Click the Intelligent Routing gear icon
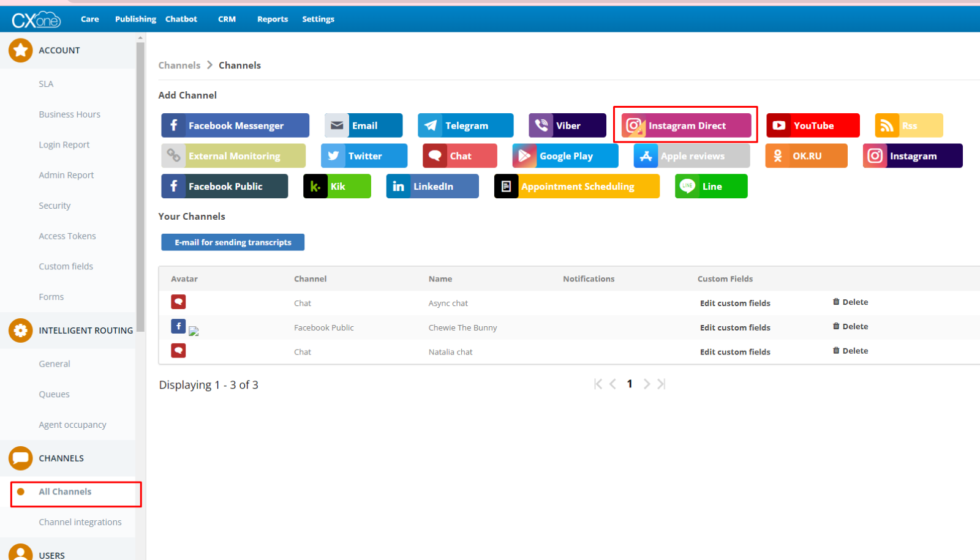 coord(20,330)
